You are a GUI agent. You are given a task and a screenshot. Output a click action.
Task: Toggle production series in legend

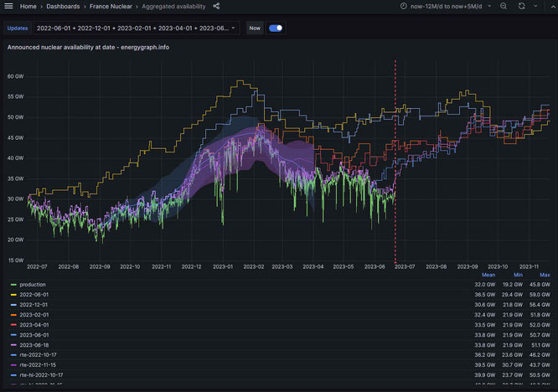[x=33, y=285]
